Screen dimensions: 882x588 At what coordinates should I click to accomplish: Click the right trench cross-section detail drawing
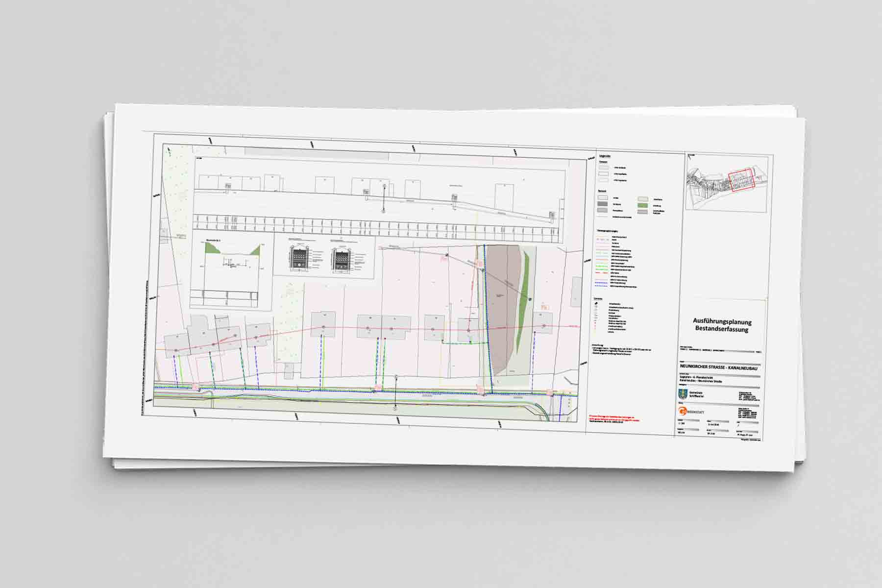(340, 258)
